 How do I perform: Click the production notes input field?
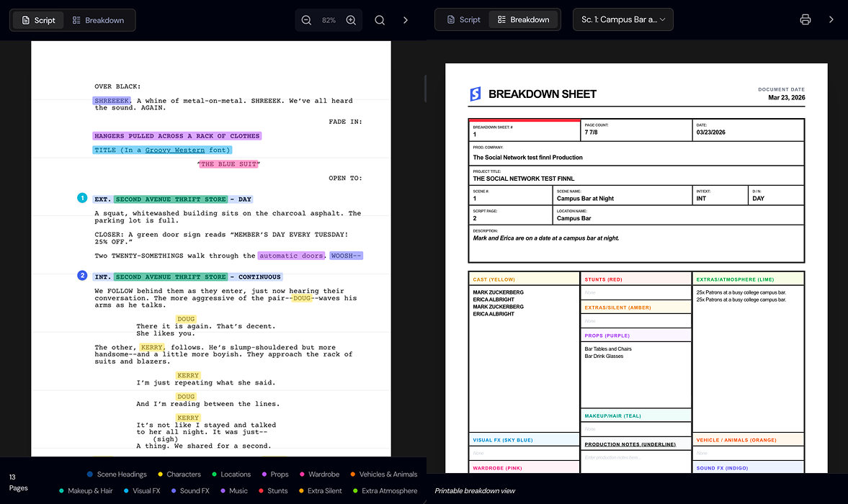coord(635,458)
